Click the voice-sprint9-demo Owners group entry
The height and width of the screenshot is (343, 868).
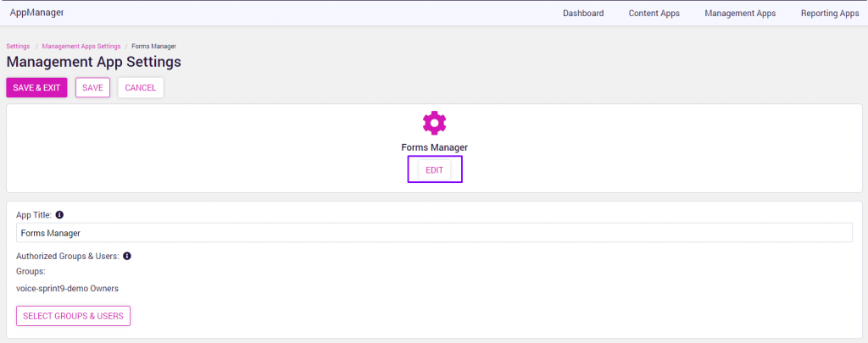(67, 288)
